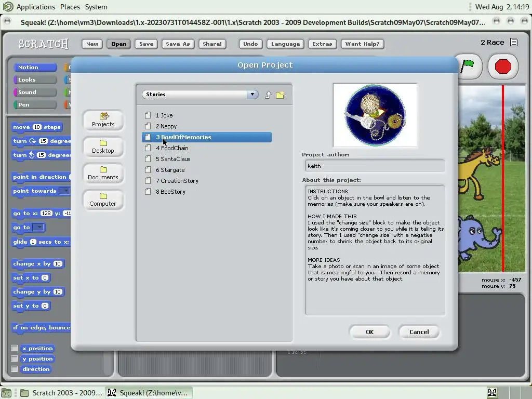
Task: Open the go to block dropdown
Action: pos(38,228)
